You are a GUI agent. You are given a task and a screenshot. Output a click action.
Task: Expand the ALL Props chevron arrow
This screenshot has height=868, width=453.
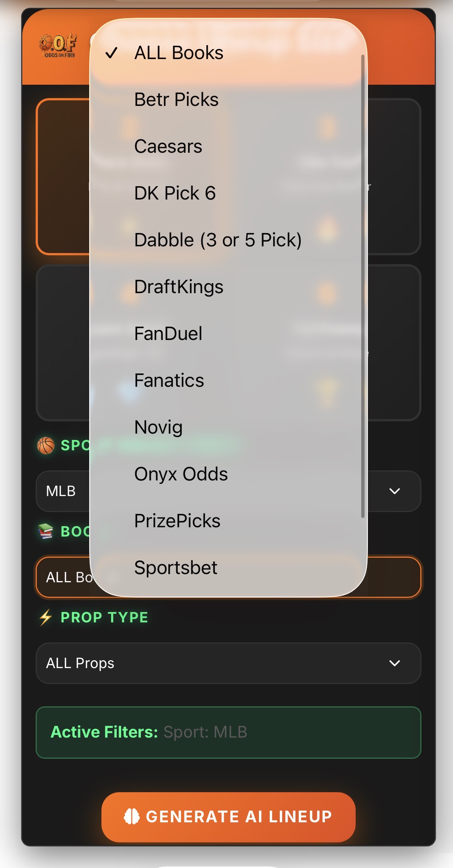pos(394,663)
